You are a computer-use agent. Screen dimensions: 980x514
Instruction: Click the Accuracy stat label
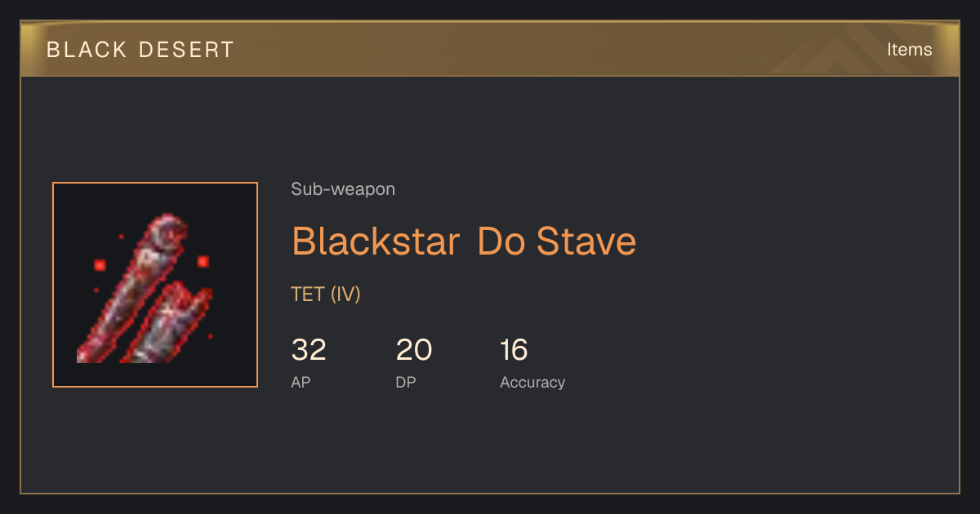(532, 383)
